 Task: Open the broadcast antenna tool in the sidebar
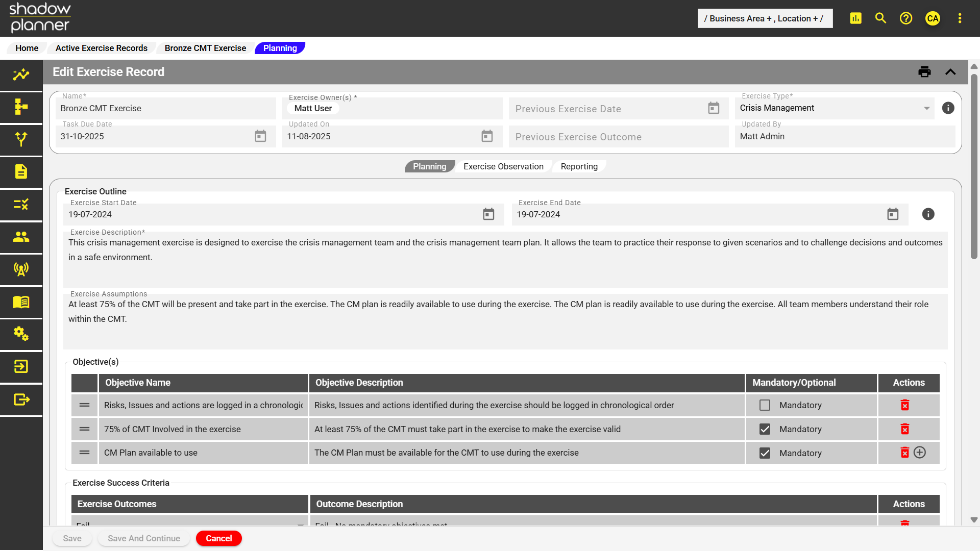point(20,270)
